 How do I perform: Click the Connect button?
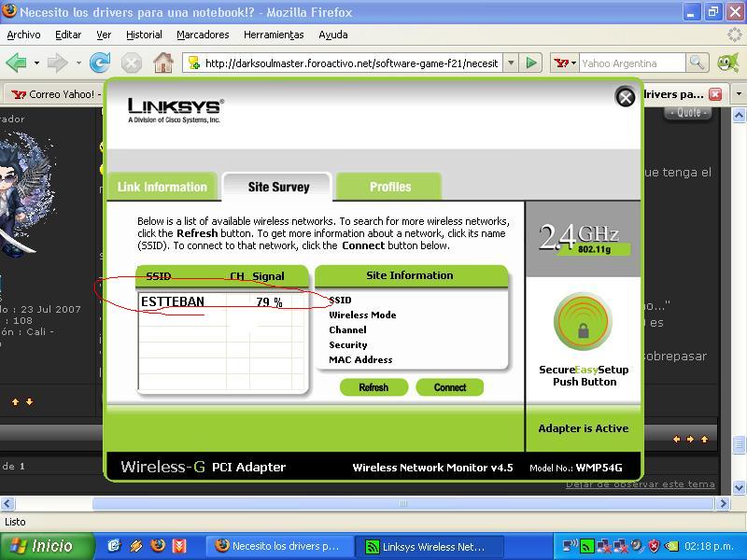coord(450,387)
